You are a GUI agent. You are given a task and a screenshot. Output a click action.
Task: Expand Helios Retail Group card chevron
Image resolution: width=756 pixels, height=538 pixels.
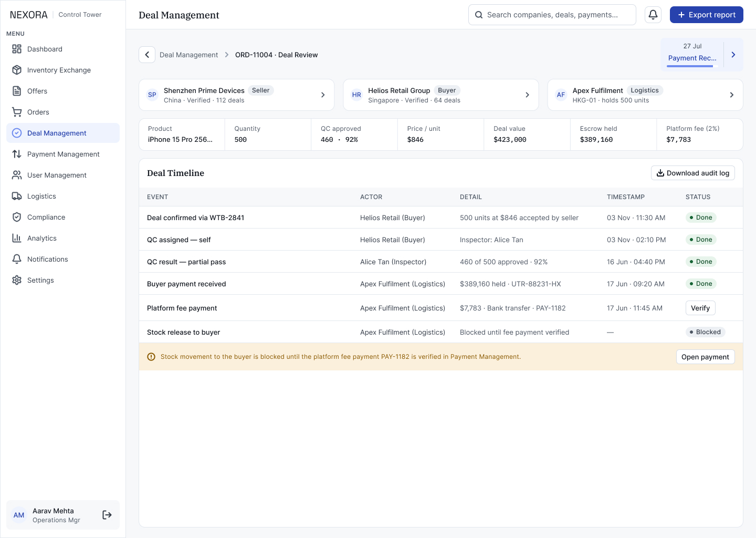527,95
